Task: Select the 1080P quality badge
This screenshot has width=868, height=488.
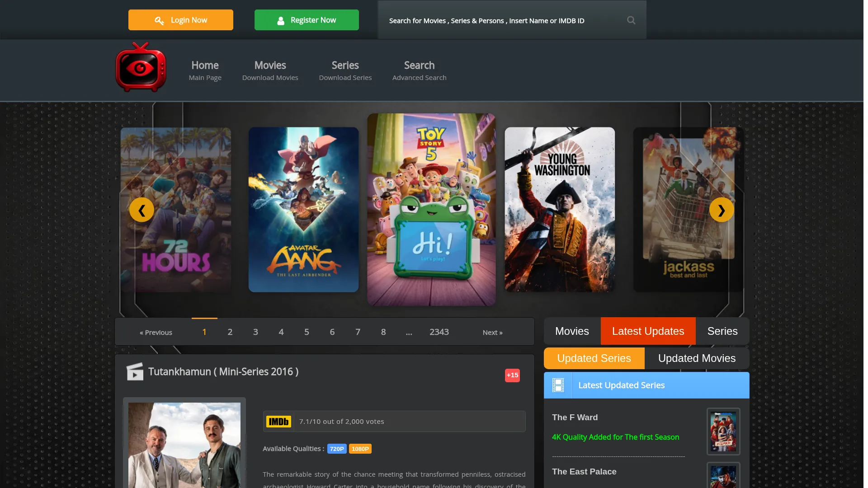Action: tap(360, 449)
